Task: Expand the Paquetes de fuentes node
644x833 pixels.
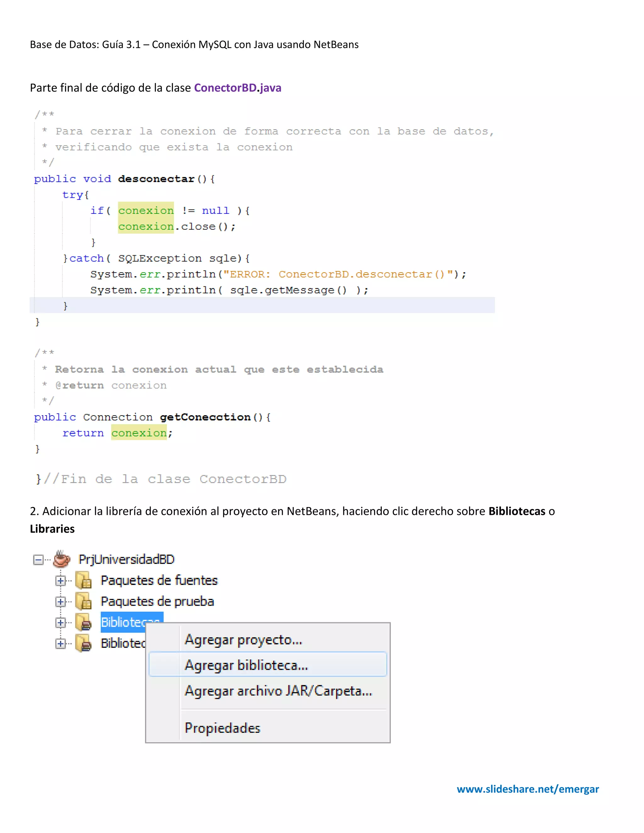Action: coord(60,581)
